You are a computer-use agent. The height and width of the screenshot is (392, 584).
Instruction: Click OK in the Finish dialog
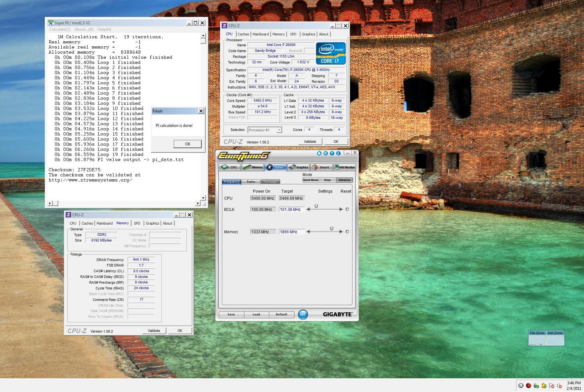click(x=188, y=144)
